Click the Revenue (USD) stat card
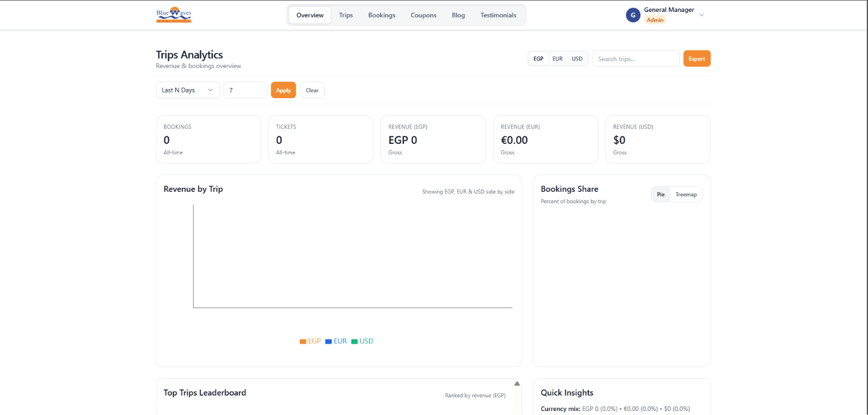The image size is (868, 415). [658, 139]
